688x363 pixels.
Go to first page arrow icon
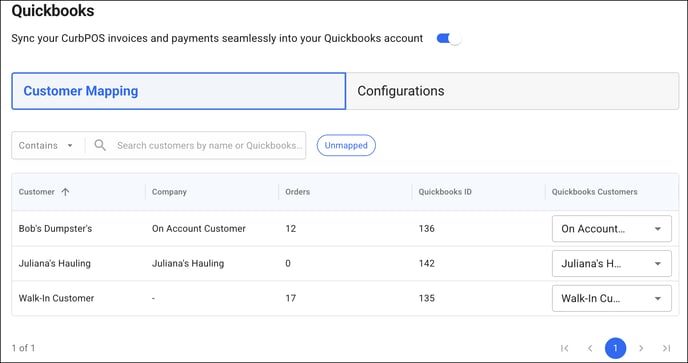(565, 348)
